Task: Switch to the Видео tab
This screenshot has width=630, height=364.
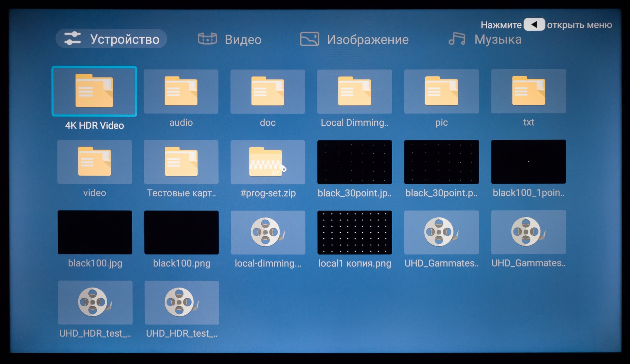Action: 230,39
